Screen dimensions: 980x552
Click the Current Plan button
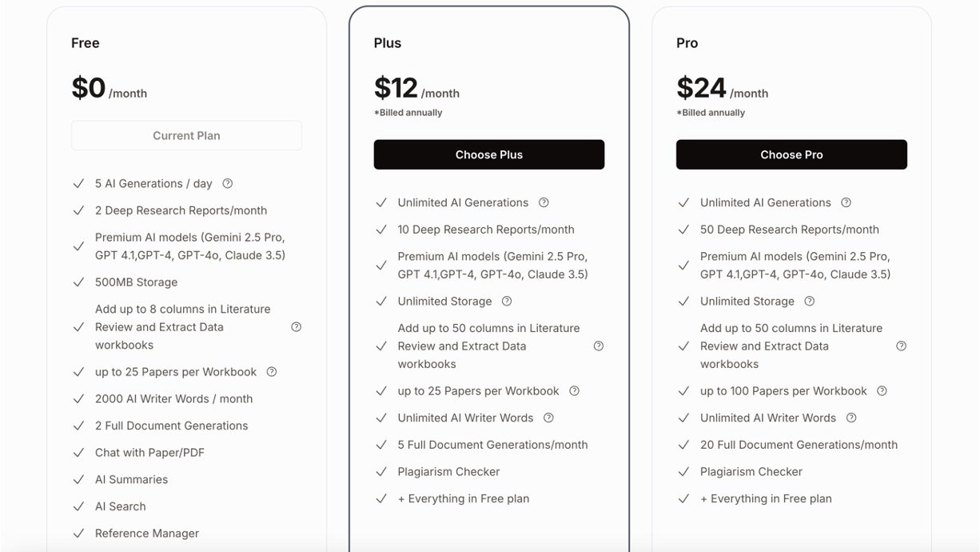pyautogui.click(x=186, y=136)
